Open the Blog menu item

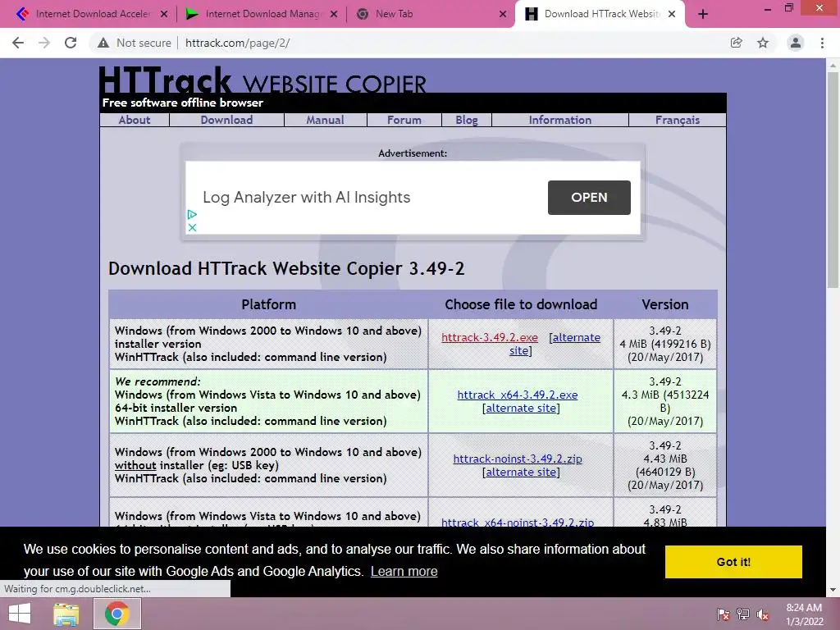coord(467,120)
